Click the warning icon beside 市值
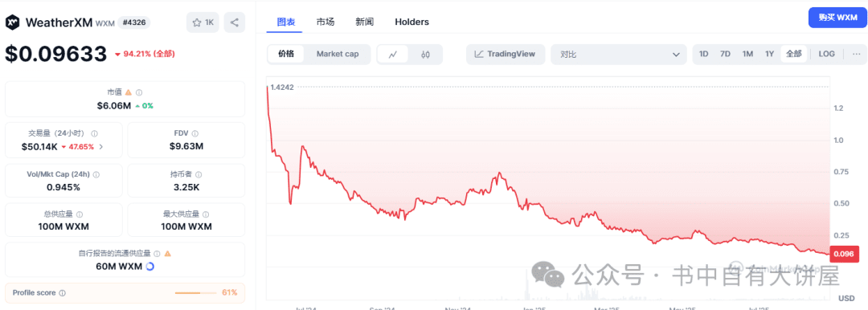The image size is (868, 310). click(129, 92)
